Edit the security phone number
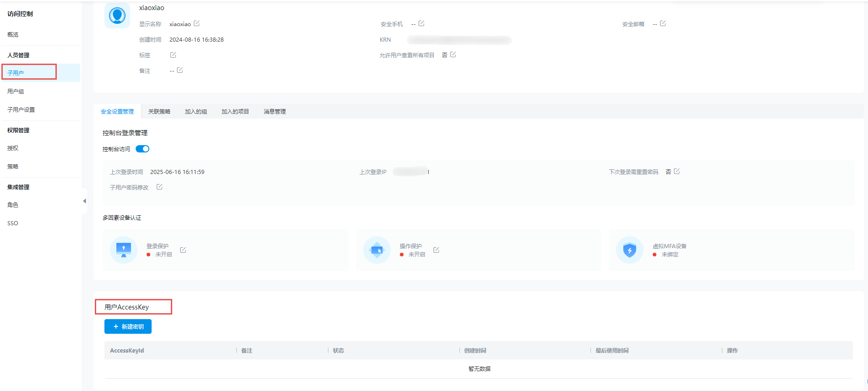 pos(421,23)
